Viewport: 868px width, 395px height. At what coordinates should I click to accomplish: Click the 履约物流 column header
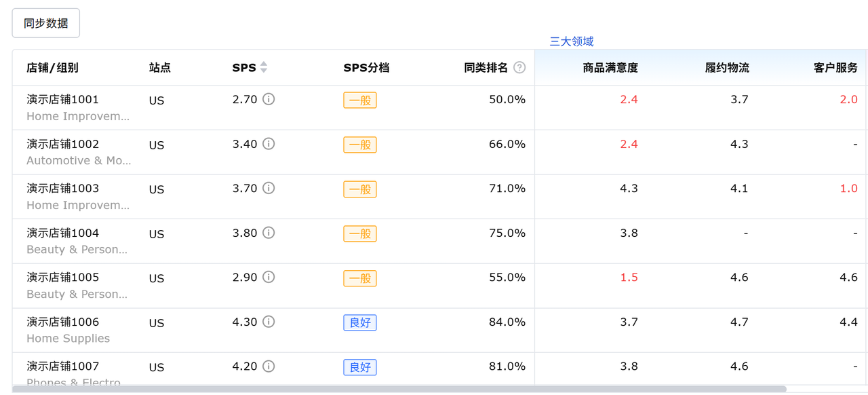click(727, 68)
